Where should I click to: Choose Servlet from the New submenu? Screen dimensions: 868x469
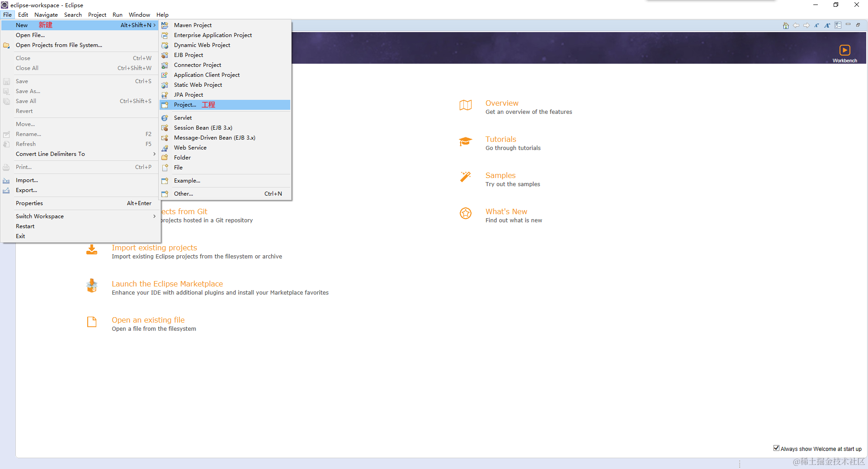[225, 118]
